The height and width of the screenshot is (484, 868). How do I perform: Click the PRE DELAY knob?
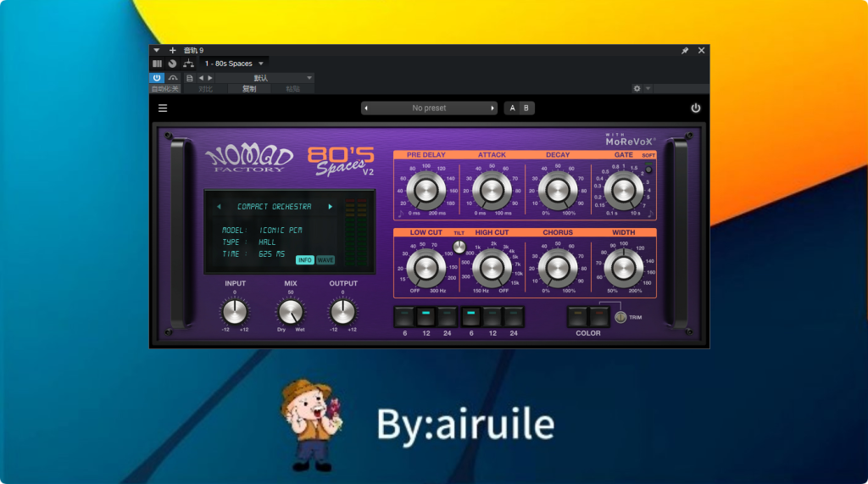426,191
